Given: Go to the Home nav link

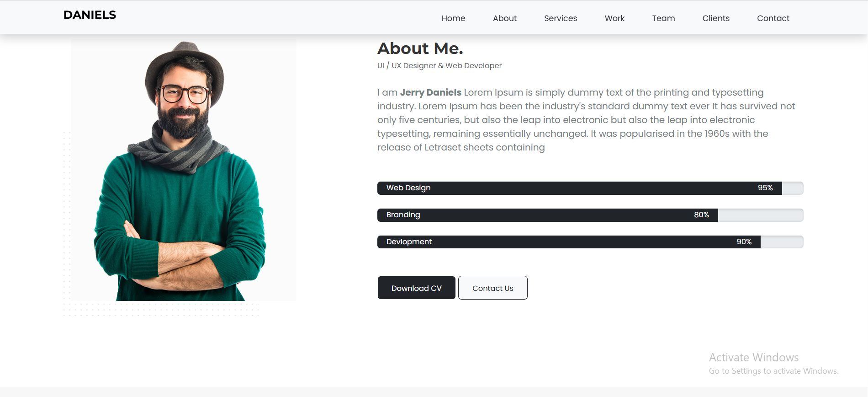Looking at the screenshot, I should 453,18.
